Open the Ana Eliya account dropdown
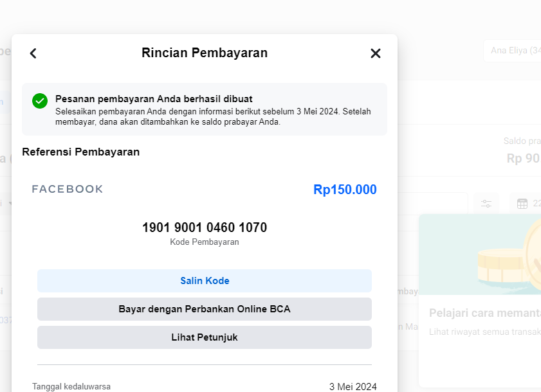The width and height of the screenshot is (541, 392). 513,51
